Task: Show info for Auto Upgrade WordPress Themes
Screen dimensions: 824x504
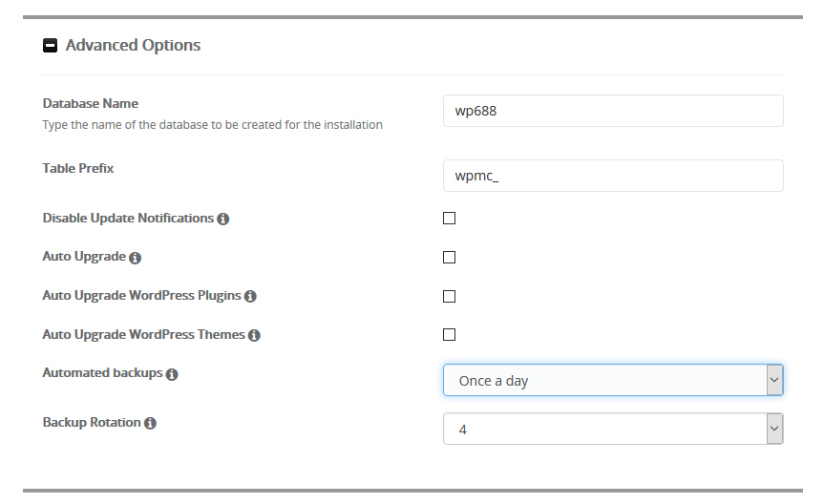Action: pos(254,335)
